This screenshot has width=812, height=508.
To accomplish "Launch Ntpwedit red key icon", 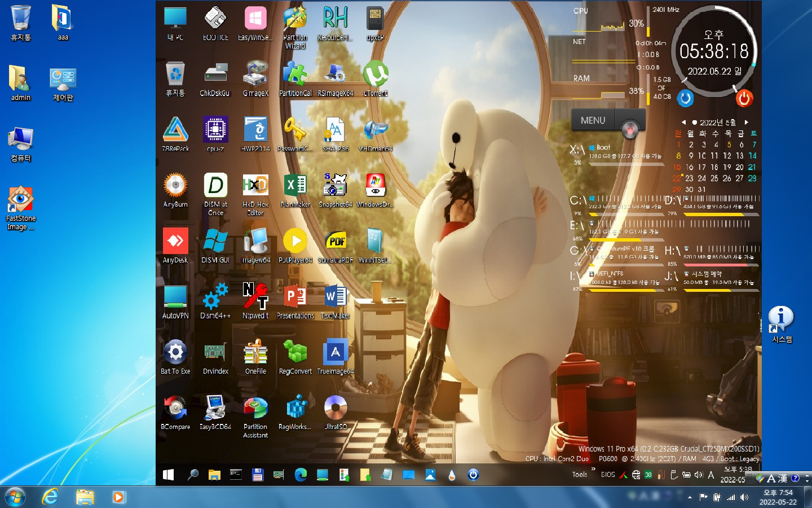I will pos(255,301).
